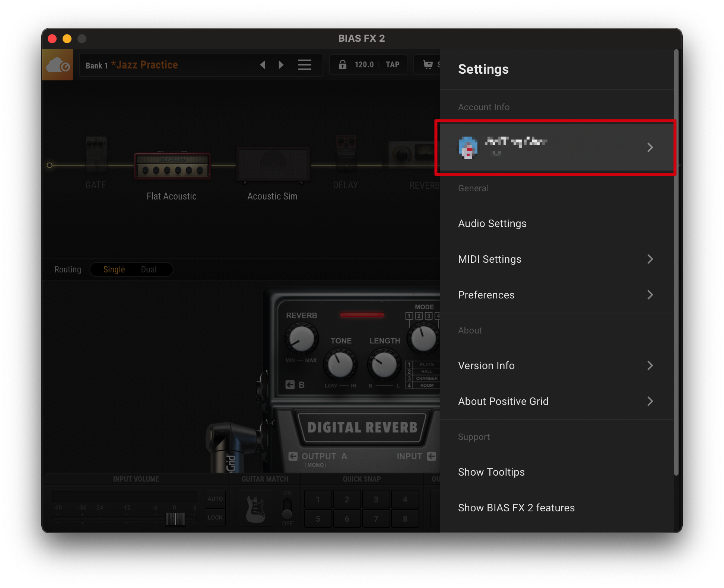
Task: Click the settings panel scrollbar
Action: tap(676, 262)
